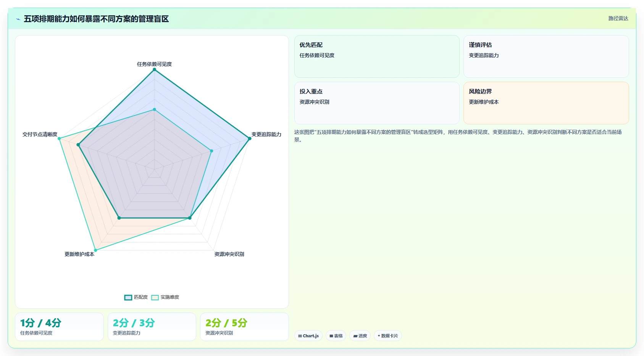The image size is (644, 356).
Task: Click the 数据卡片 chip sparkle icon
Action: coord(379,336)
